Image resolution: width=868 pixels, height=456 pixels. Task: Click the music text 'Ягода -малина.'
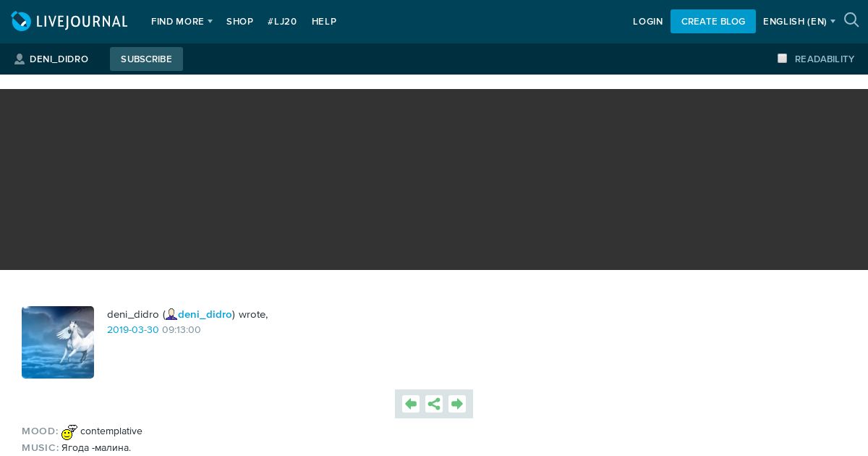point(96,448)
